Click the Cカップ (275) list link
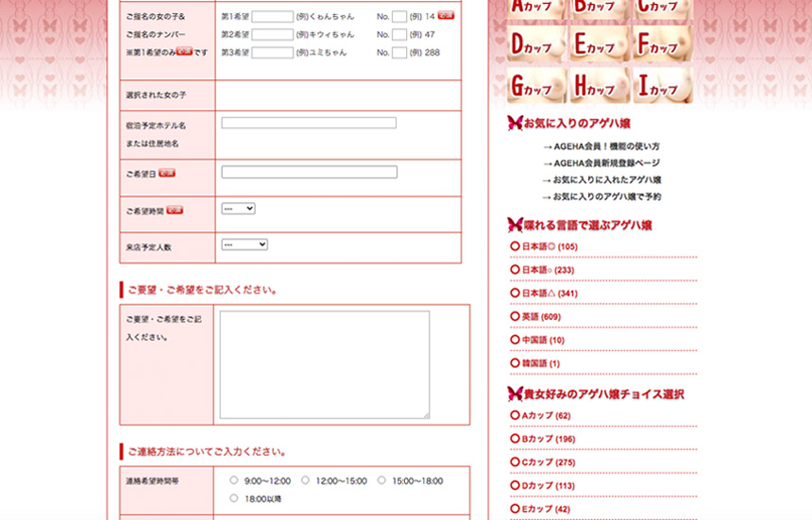Viewport: 812px width, 520px height. pos(549,462)
